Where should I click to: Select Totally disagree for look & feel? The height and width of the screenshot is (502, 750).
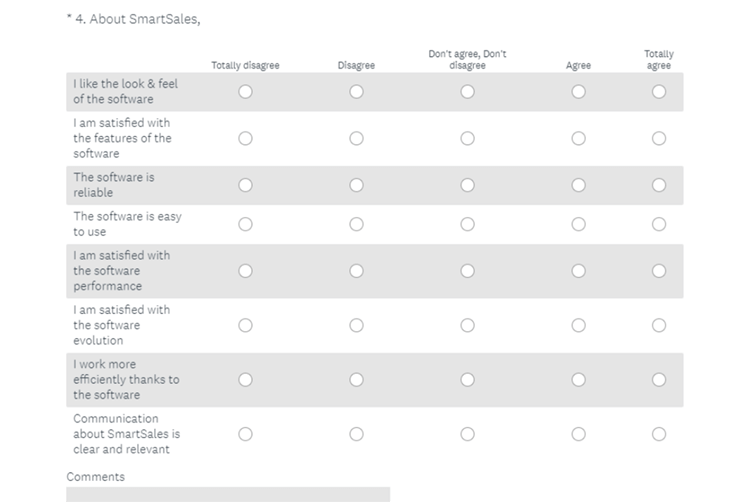(x=245, y=92)
